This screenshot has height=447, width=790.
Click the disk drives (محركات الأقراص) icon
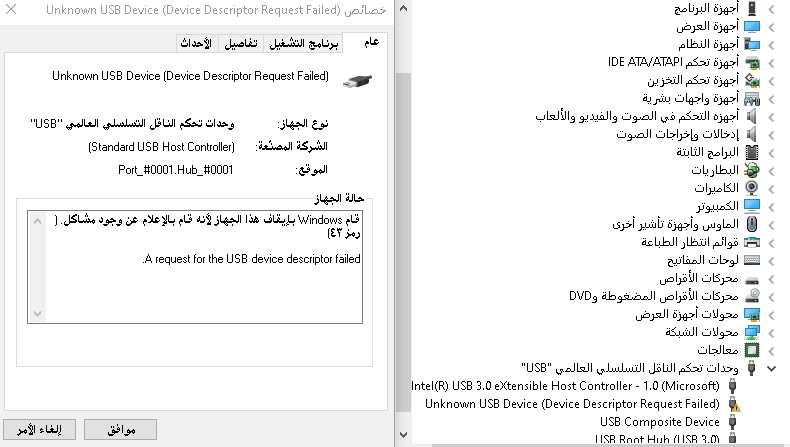coord(752,280)
